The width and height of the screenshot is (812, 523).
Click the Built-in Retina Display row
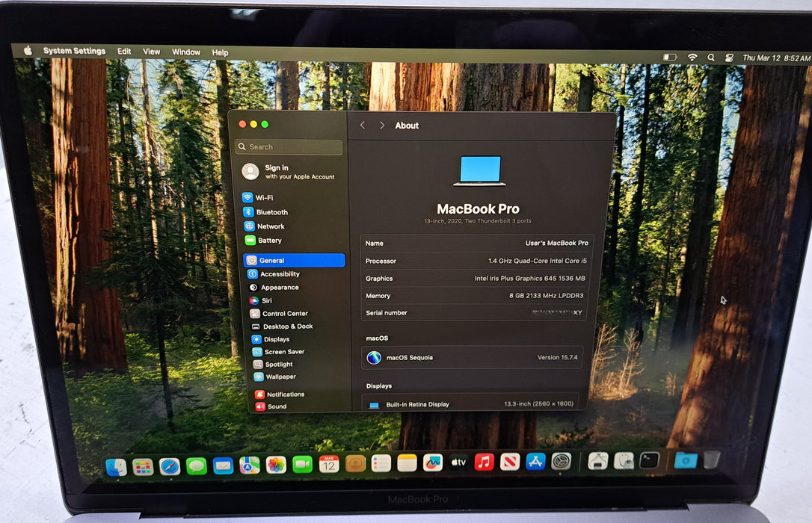click(471, 404)
